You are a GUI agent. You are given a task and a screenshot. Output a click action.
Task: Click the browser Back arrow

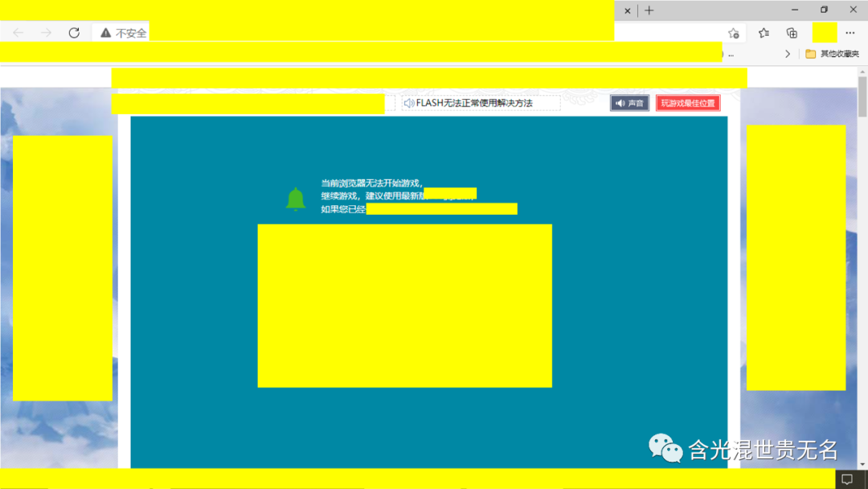tap(18, 33)
